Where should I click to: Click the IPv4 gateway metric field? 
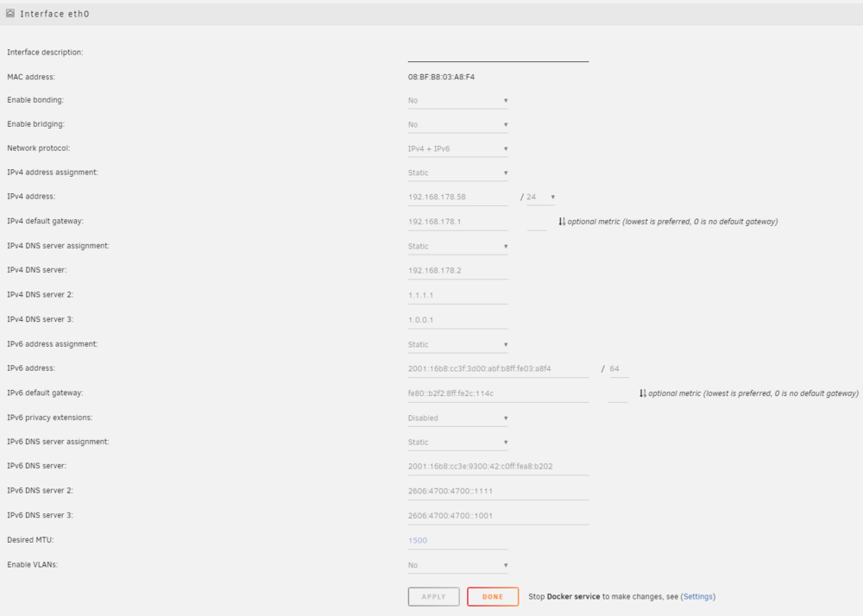[x=537, y=223]
